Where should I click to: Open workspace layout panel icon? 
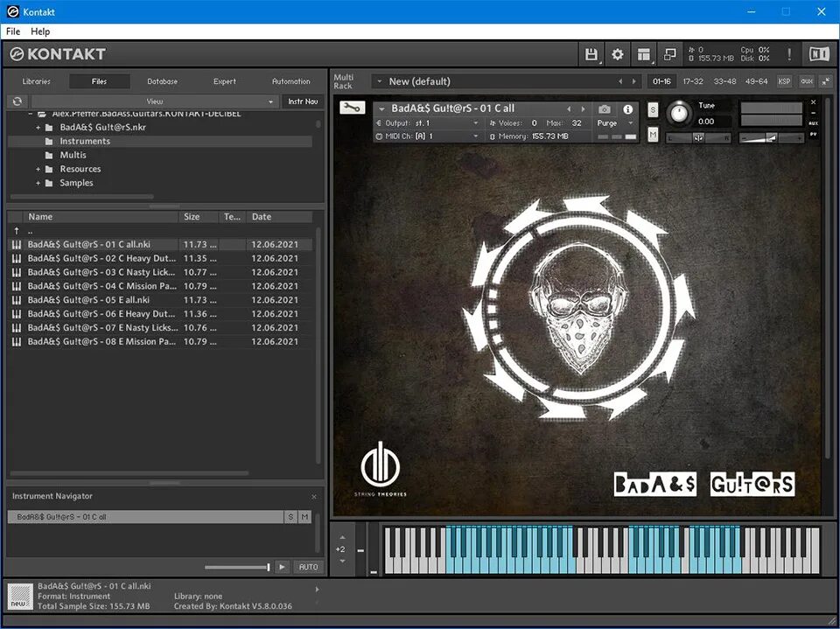[x=643, y=54]
